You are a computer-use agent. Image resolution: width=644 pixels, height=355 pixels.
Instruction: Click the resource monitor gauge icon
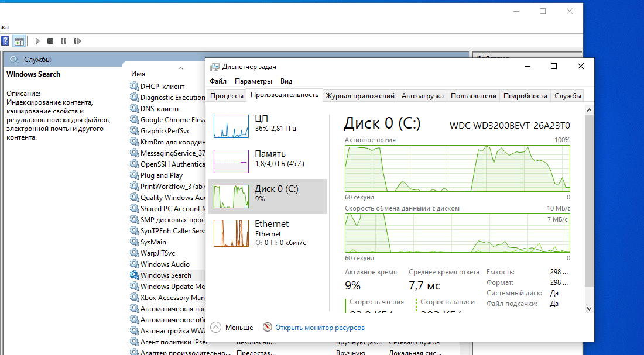[268, 327]
